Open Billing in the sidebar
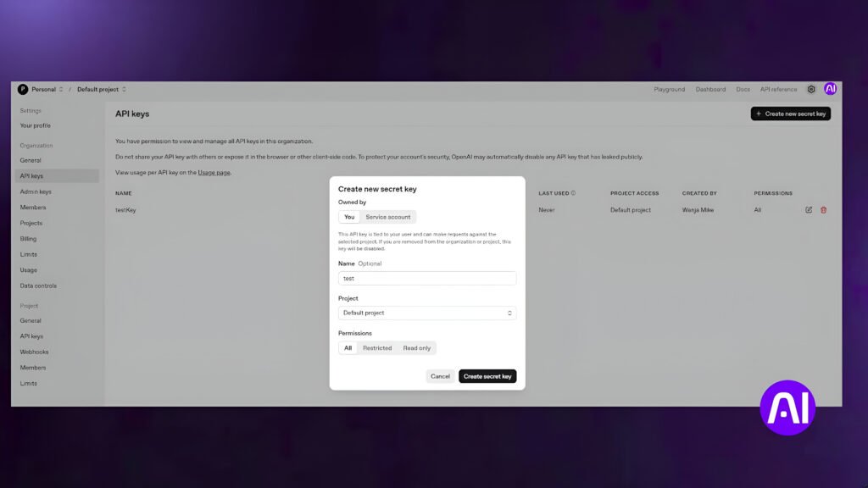 pyautogui.click(x=29, y=239)
